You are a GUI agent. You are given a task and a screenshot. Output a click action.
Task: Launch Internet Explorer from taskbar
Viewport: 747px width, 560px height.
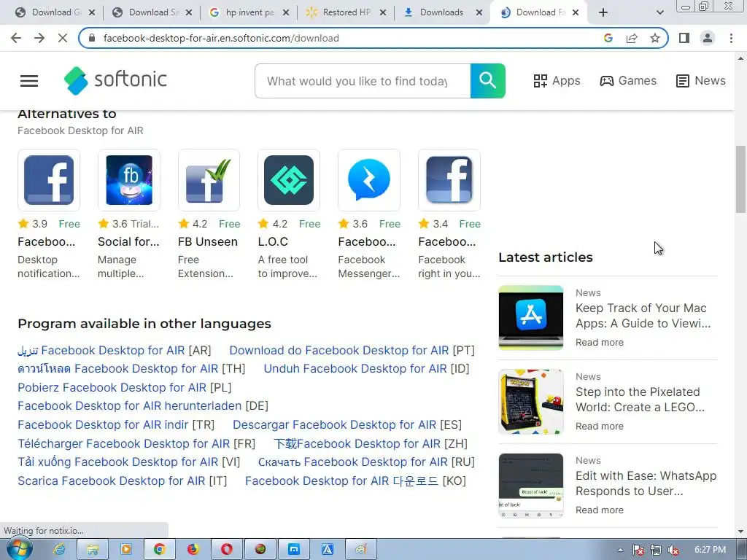pos(59,550)
